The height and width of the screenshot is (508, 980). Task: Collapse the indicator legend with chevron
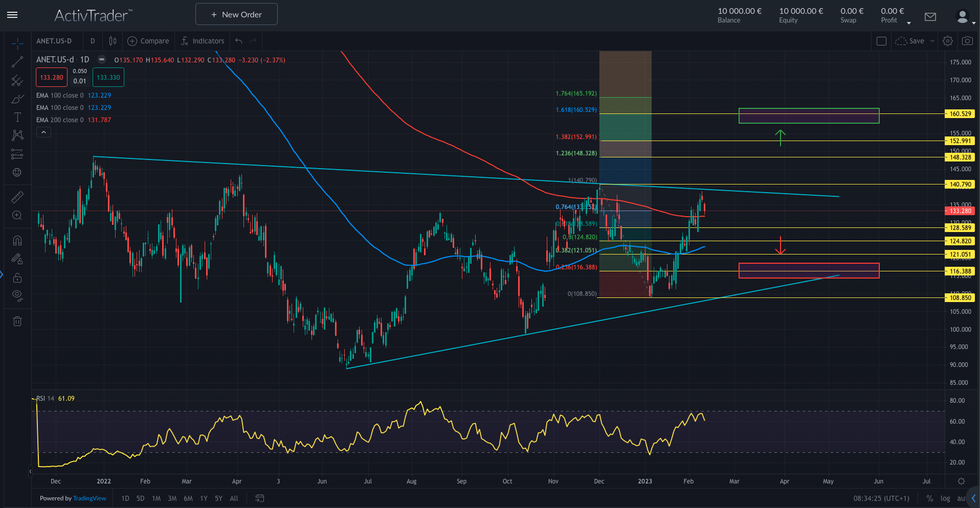click(44, 132)
